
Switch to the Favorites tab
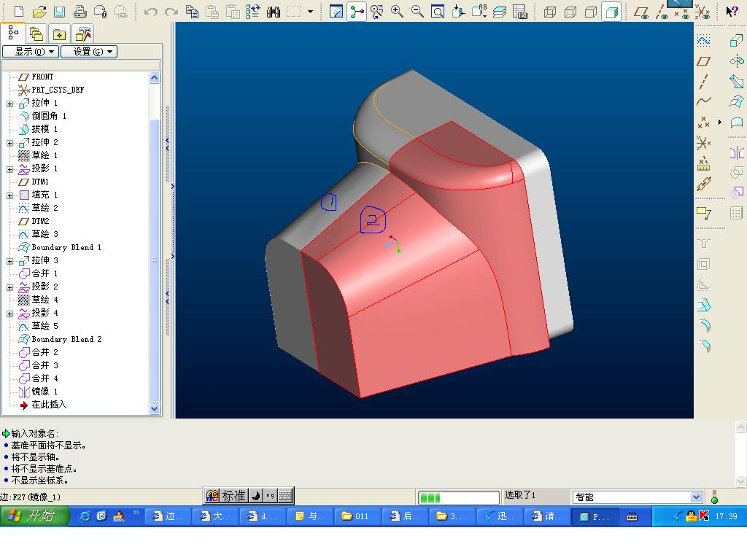(59, 34)
